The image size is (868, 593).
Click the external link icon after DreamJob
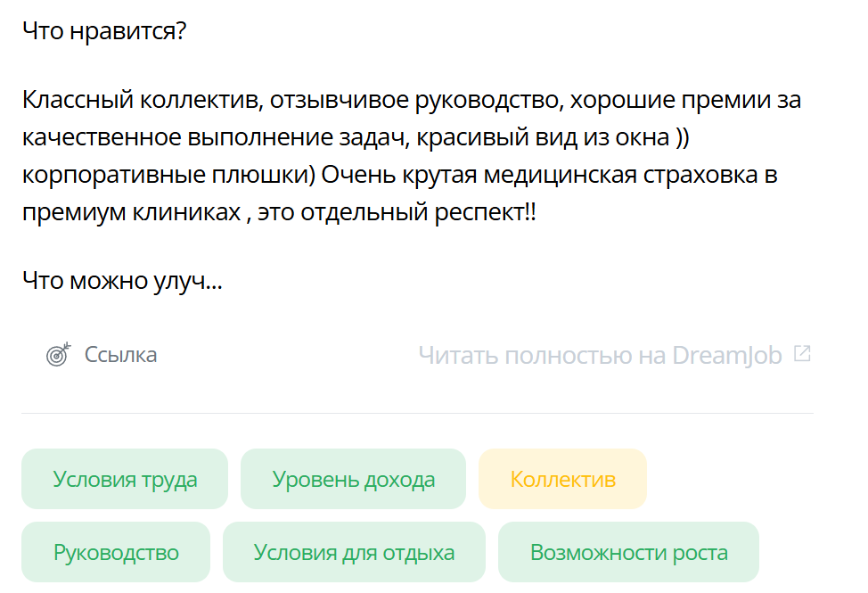tap(802, 353)
